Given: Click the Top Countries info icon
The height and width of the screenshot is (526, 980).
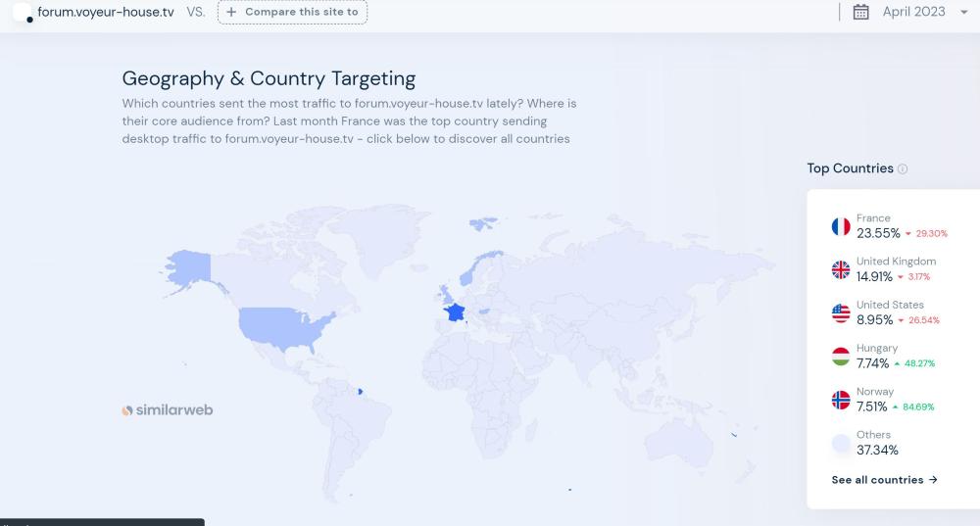Looking at the screenshot, I should [x=903, y=168].
